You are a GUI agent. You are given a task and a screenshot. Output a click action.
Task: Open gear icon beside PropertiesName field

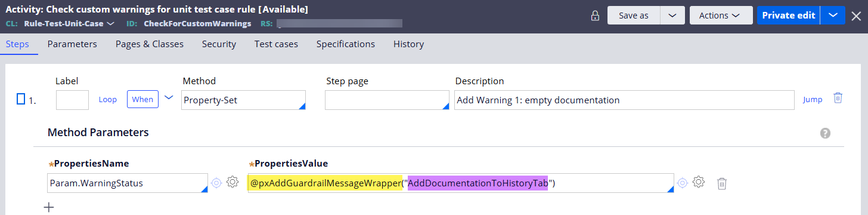coord(232,182)
